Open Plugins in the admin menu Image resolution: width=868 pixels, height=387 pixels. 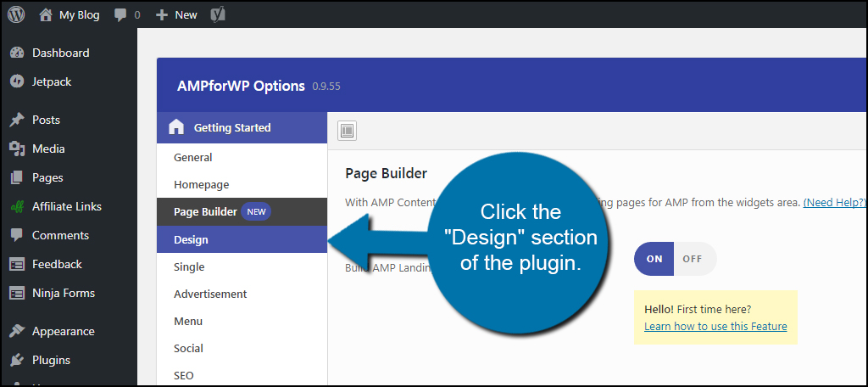[51, 360]
